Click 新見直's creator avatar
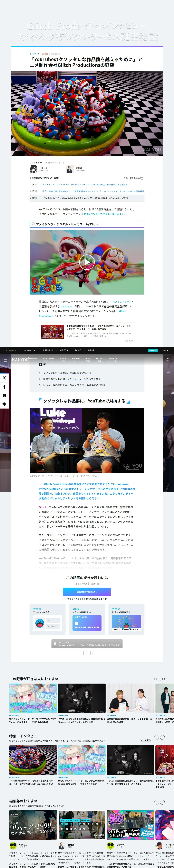 coord(70,169)
